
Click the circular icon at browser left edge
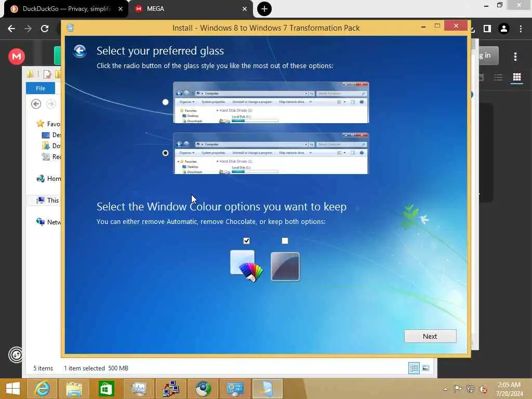(x=16, y=355)
